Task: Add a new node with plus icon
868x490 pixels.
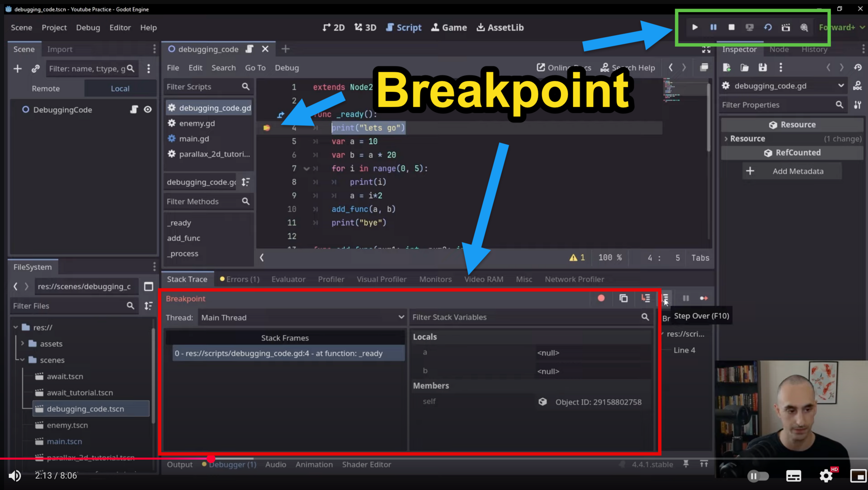Action: 18,69
